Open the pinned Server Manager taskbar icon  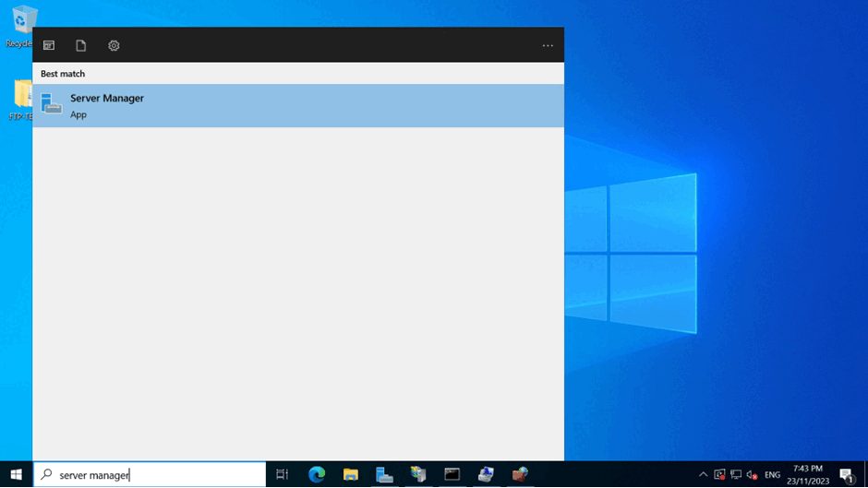pos(384,475)
